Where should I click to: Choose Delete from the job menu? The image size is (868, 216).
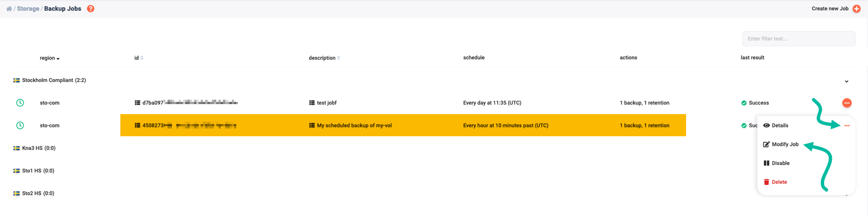pos(779,182)
